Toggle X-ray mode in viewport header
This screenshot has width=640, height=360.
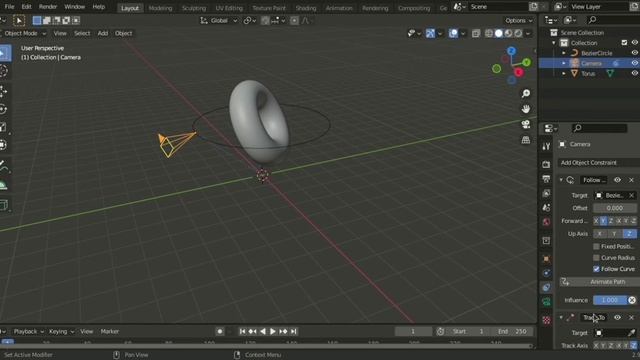(476, 33)
